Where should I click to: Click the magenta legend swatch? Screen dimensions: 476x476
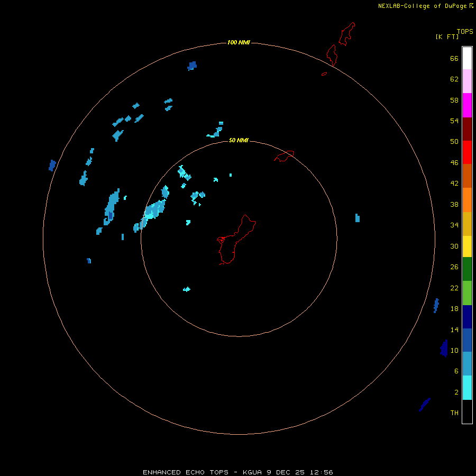467,105
